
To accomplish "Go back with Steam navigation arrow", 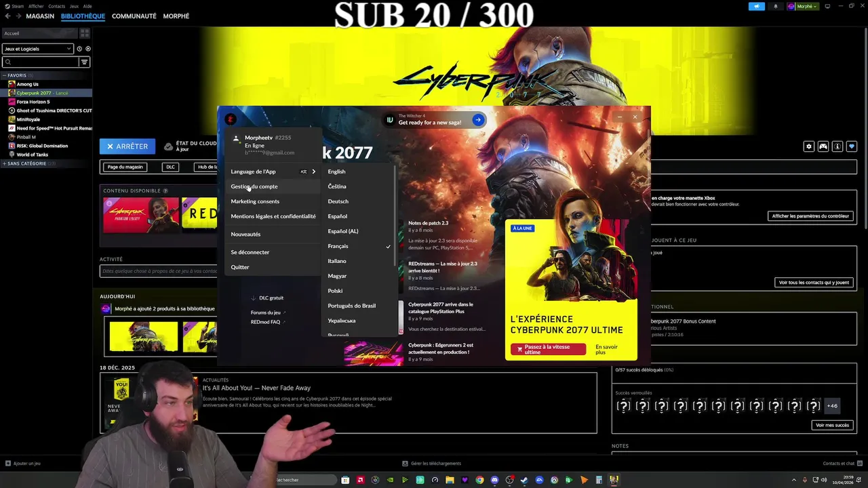I will [8, 16].
